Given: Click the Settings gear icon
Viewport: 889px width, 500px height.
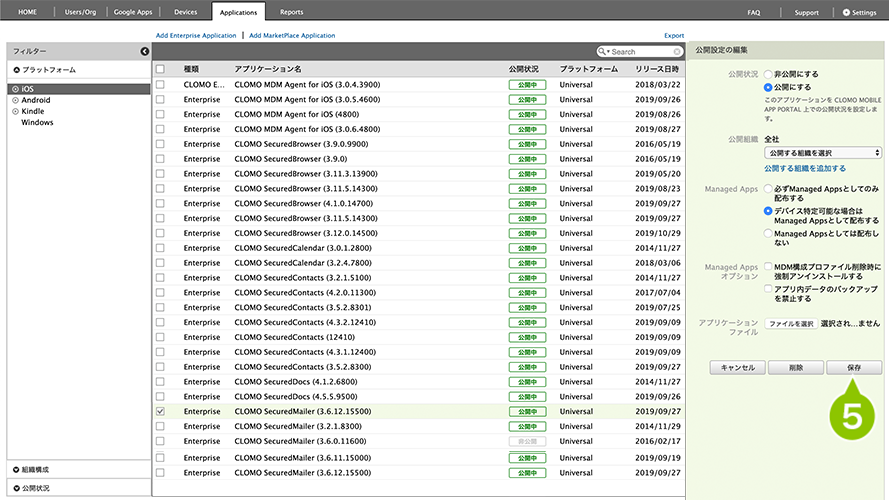Looking at the screenshot, I should point(846,12).
